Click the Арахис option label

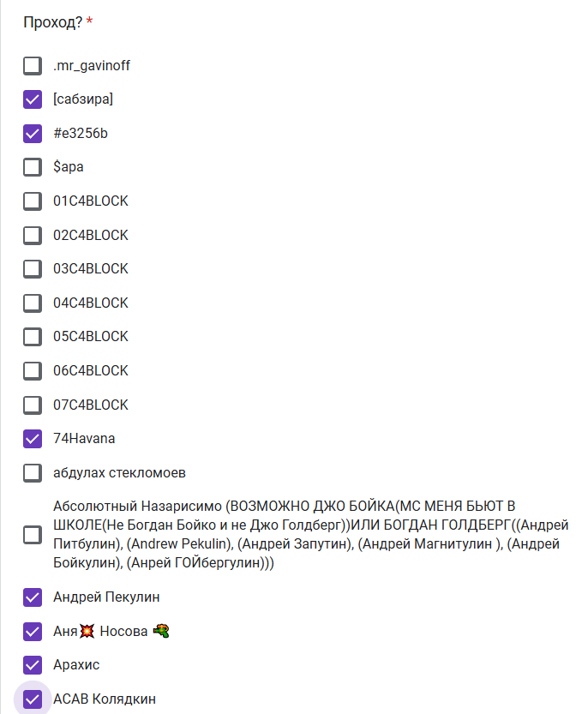click(x=76, y=665)
